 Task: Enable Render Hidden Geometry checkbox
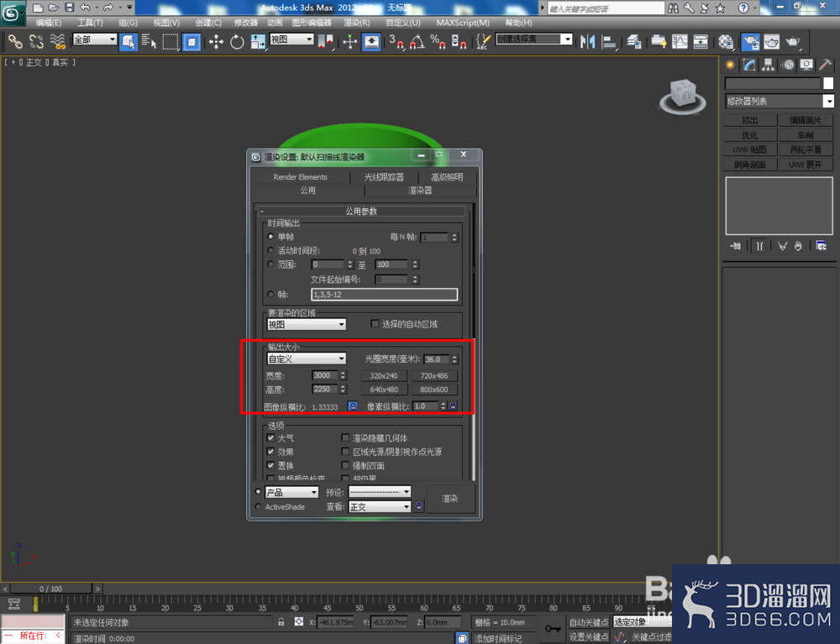(x=345, y=437)
